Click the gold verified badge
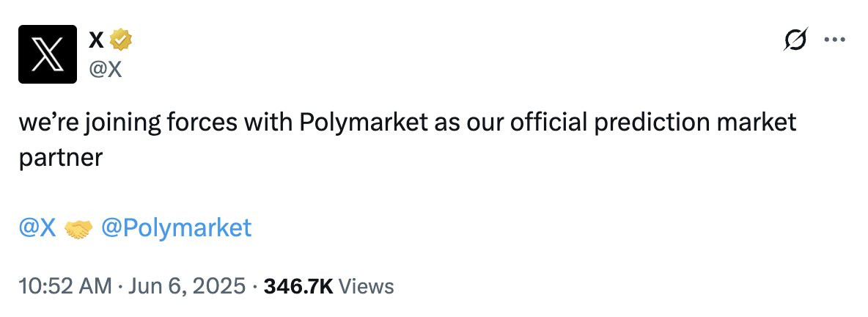 pos(121,40)
